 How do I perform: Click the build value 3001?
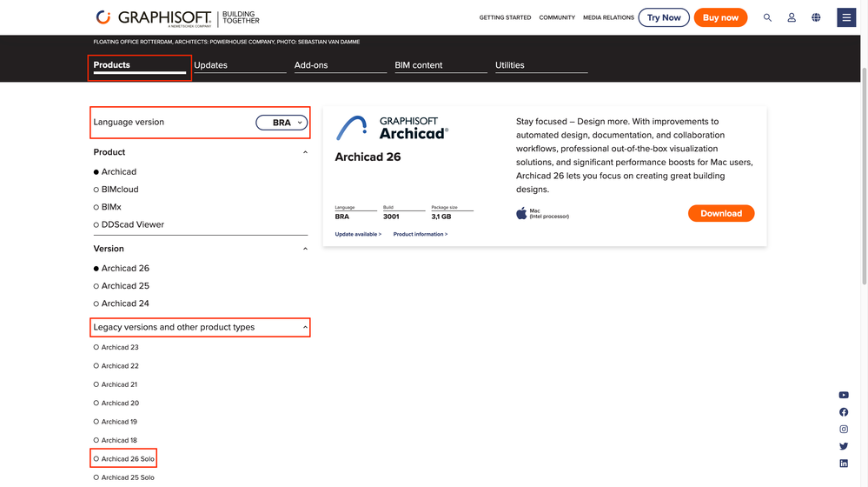click(x=391, y=217)
